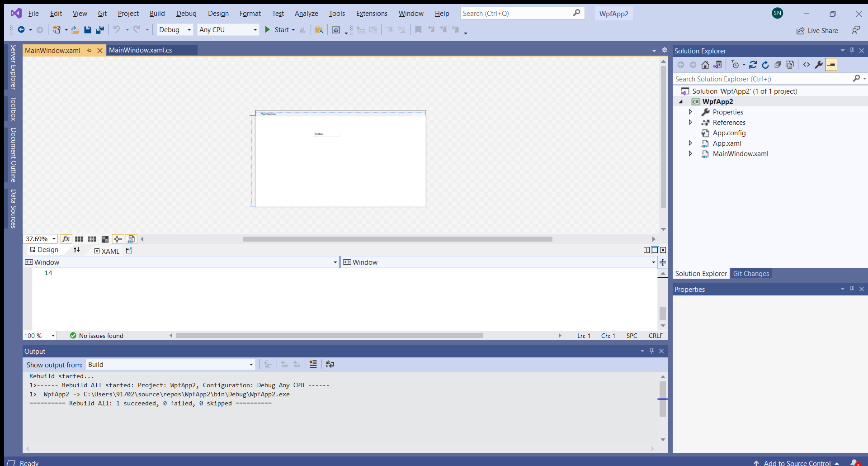Screen dimensions: 868x466
Task: Toggle word wrap in the Output window
Action: [x=330, y=364]
